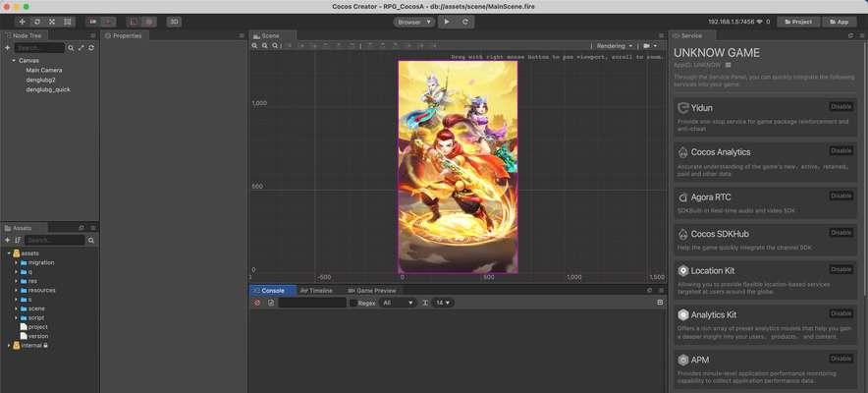
Task: Click the create node plus in Node Tree
Action: coord(7,48)
